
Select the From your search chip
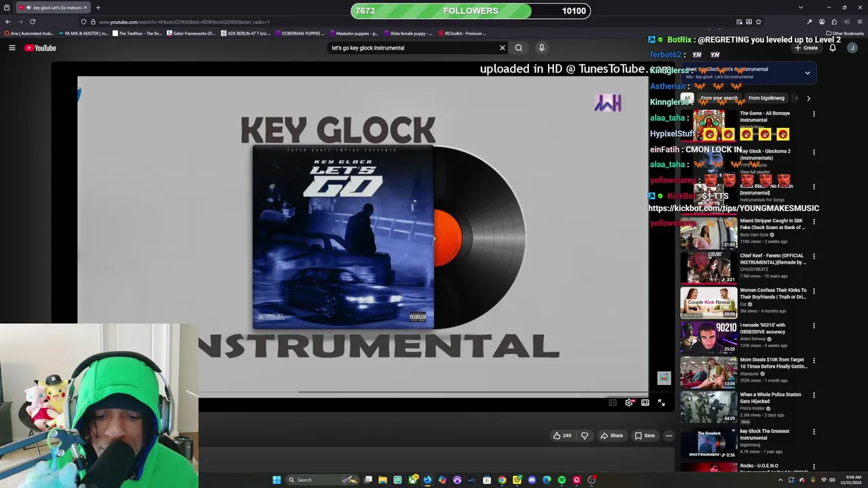pyautogui.click(x=719, y=98)
